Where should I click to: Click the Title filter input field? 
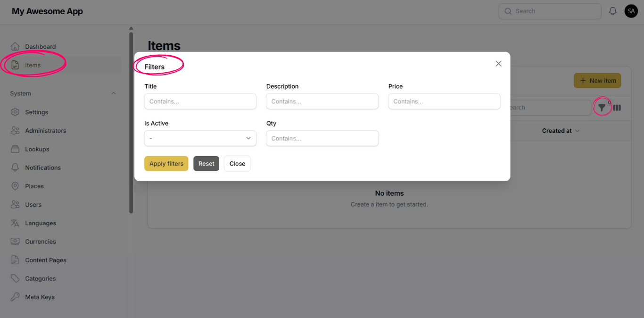coord(200,101)
